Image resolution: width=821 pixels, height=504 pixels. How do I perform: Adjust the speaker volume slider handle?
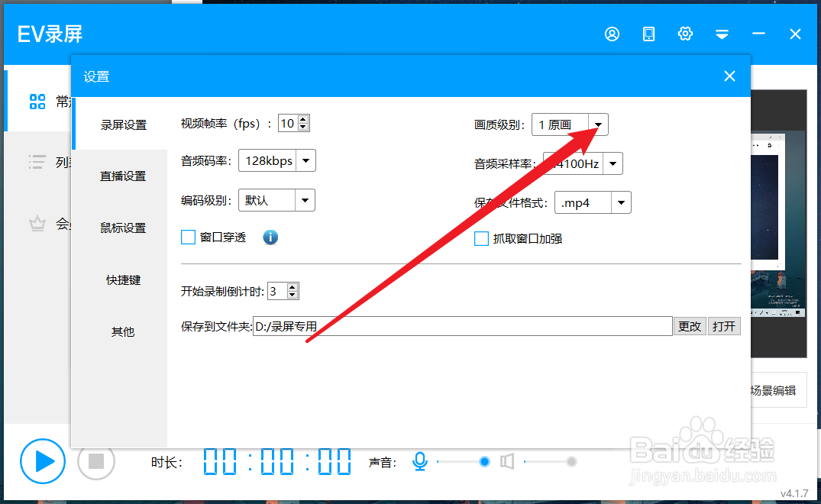(x=571, y=461)
